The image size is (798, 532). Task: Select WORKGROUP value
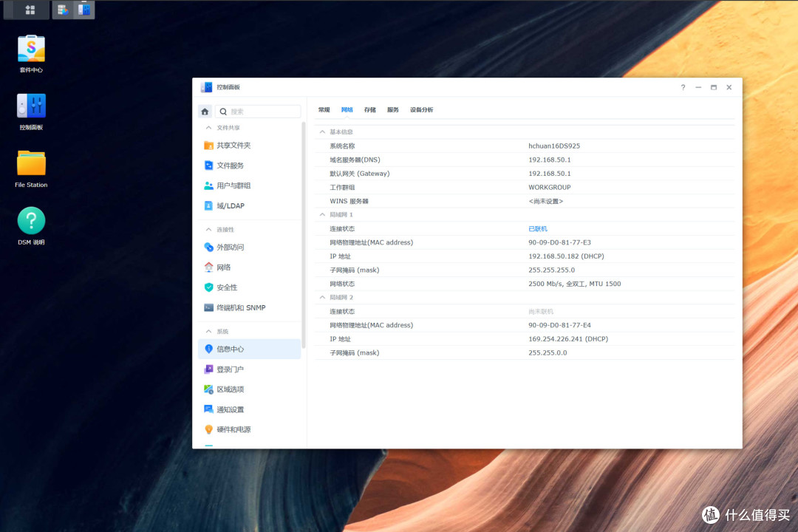(550, 188)
